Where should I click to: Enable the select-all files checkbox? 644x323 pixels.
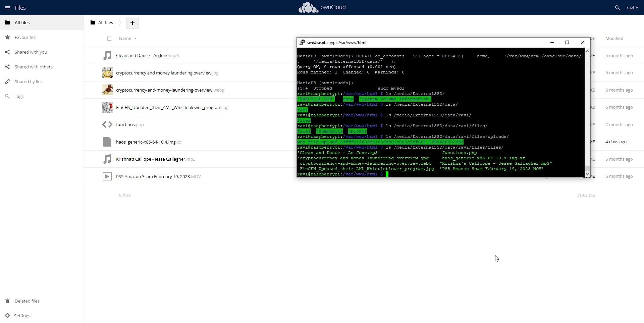[x=109, y=38]
